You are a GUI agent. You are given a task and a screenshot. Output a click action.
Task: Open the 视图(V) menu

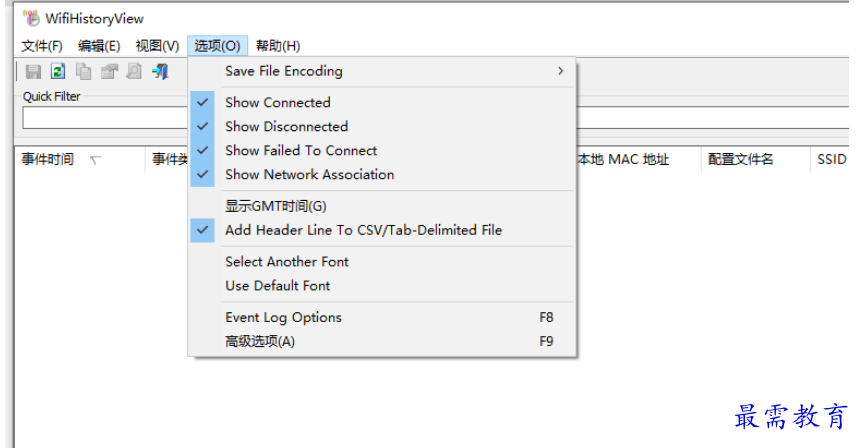coord(157,46)
